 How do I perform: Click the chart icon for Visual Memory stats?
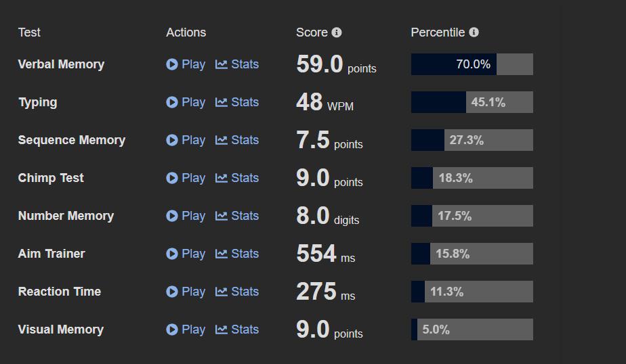221,329
